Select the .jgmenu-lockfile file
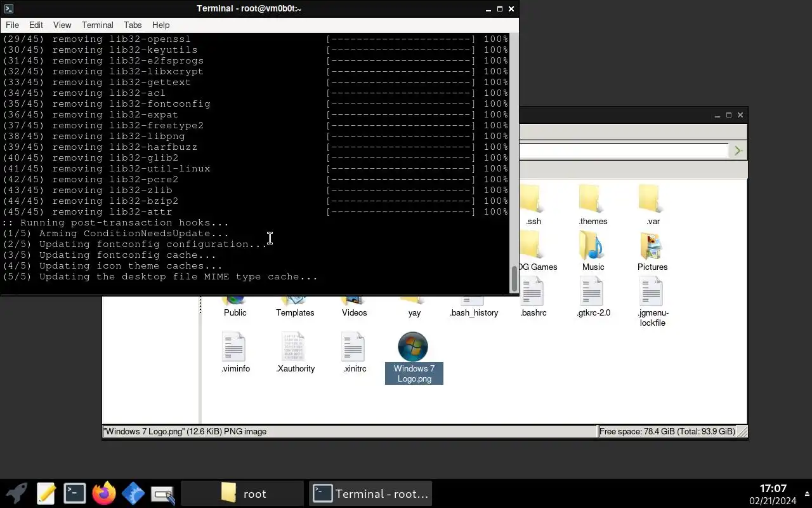Viewport: 812px width, 508px height. [653, 303]
